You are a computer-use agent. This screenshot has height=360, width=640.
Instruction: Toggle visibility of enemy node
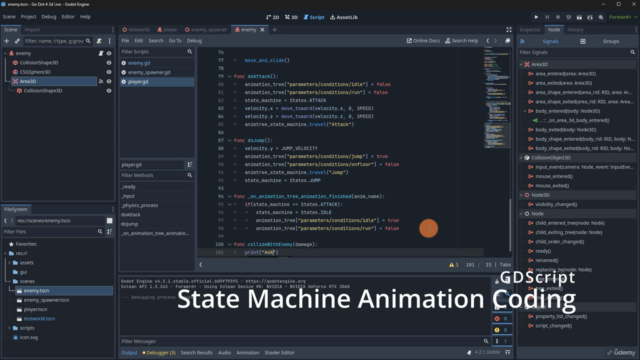click(109, 53)
